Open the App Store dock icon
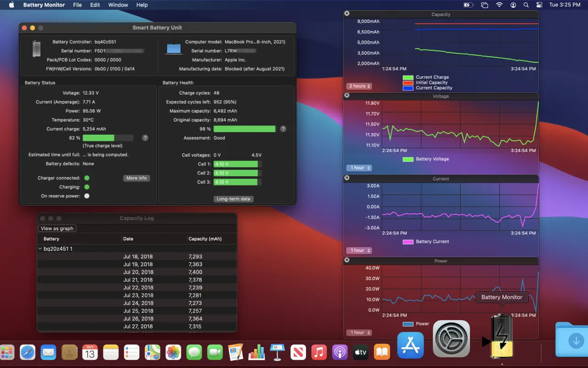588x368 pixels. (x=410, y=345)
